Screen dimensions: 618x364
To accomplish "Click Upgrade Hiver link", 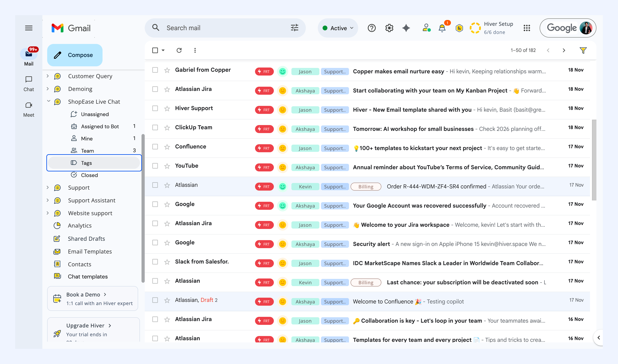I will click(x=89, y=325).
